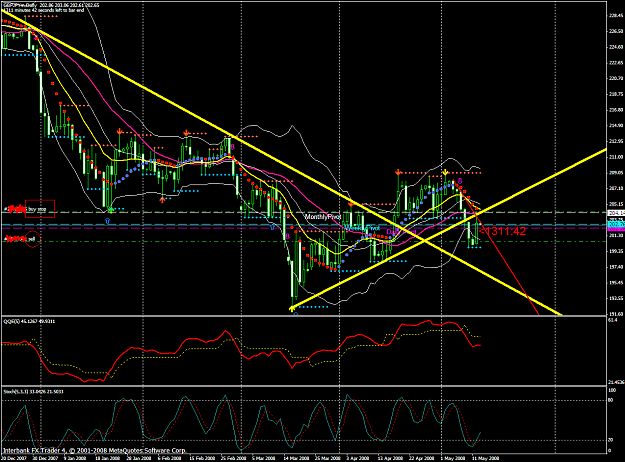Select the purple dashed horizontal line
Screen dimensions: 625x462
(303, 228)
